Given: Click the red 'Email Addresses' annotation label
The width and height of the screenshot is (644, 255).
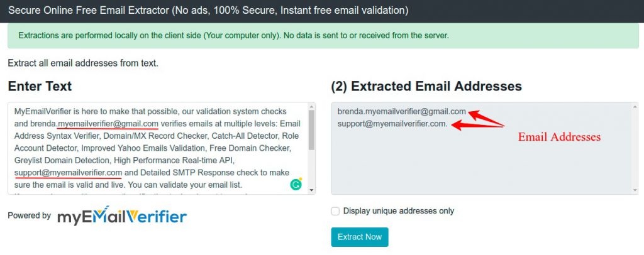Looking at the screenshot, I should (x=559, y=137).
